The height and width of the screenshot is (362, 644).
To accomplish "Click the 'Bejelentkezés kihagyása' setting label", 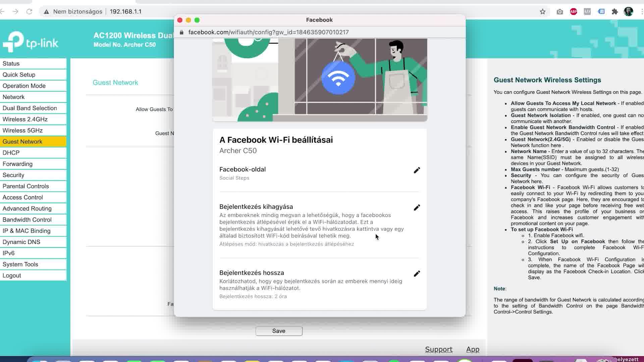I will coord(256,207).
